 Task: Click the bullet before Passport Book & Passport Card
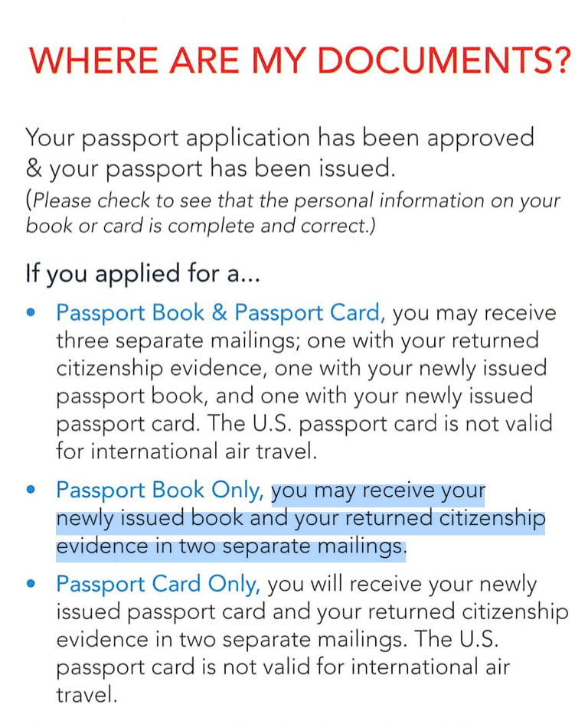(x=31, y=313)
